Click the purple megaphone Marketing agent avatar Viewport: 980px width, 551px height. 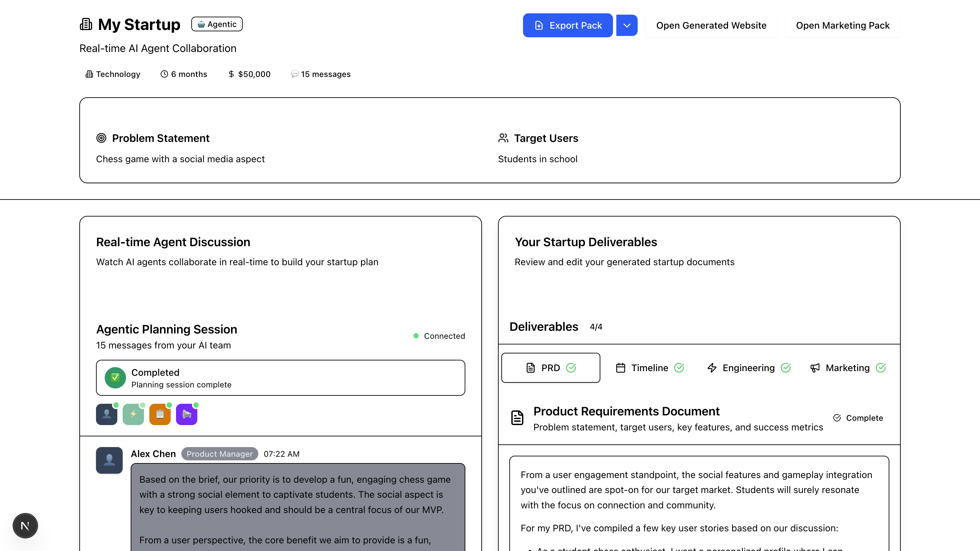[186, 414]
